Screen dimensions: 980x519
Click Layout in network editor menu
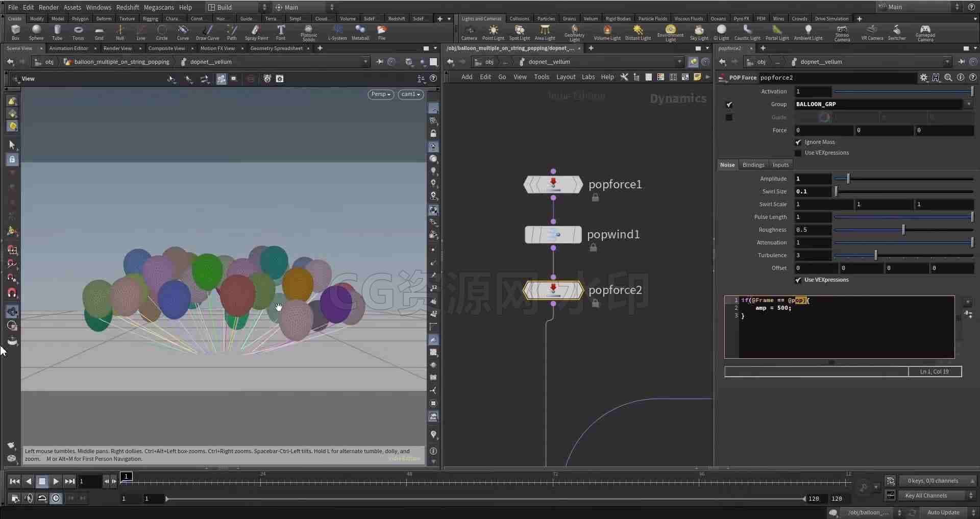point(566,77)
